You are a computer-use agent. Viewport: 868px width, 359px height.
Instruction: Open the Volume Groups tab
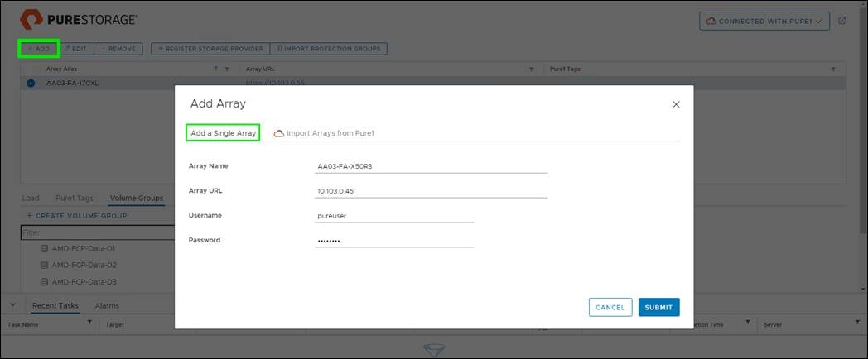point(137,198)
